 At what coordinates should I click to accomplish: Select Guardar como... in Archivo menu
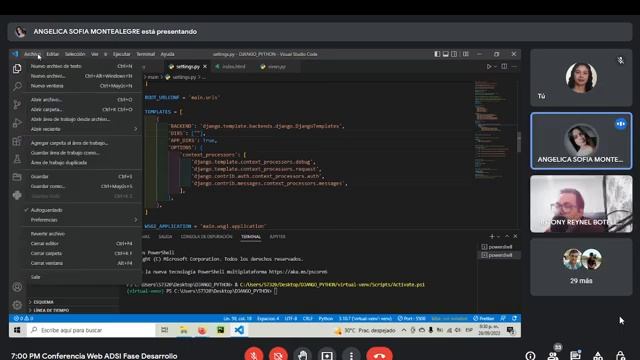82,187
